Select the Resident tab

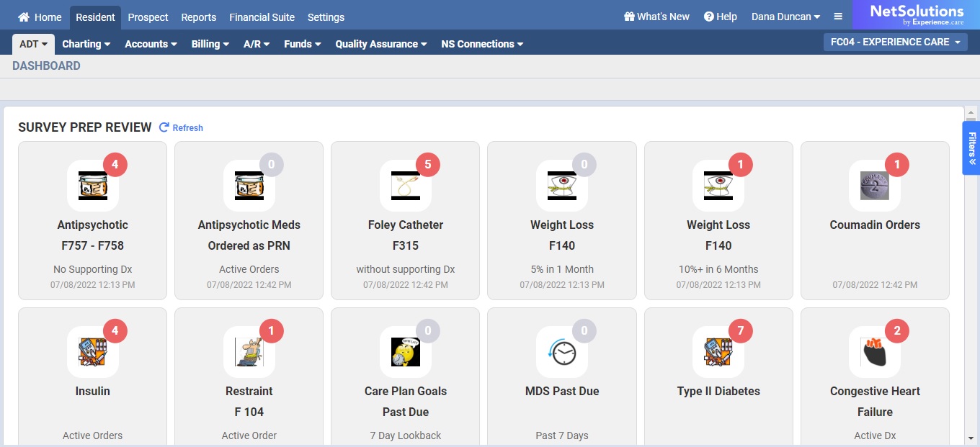[x=95, y=17]
